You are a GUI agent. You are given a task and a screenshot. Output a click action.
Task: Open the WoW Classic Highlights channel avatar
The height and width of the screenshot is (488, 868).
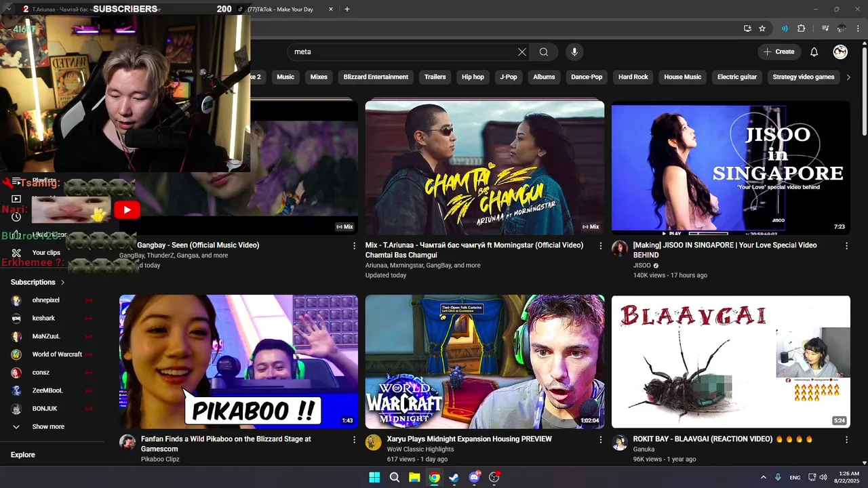pyautogui.click(x=374, y=443)
